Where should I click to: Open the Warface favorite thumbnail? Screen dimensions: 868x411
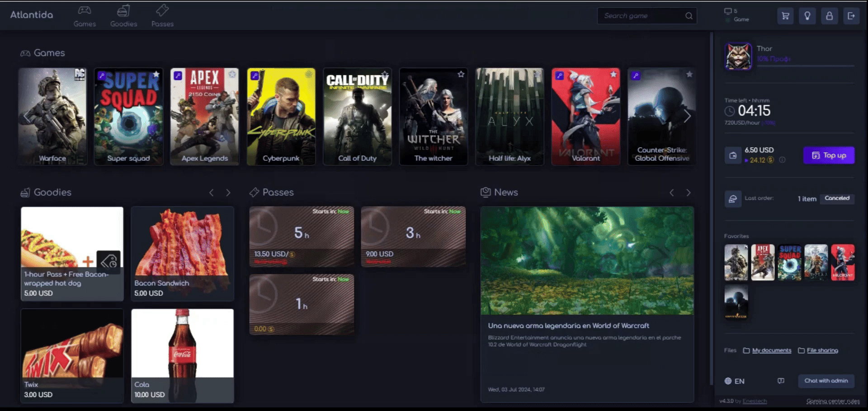coord(736,262)
